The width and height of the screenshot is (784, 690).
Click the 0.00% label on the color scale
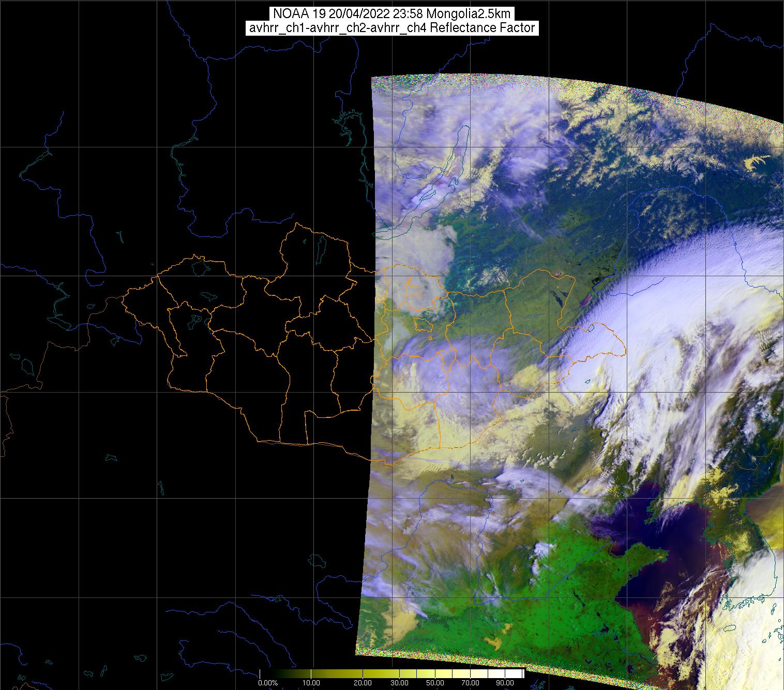click(x=268, y=683)
